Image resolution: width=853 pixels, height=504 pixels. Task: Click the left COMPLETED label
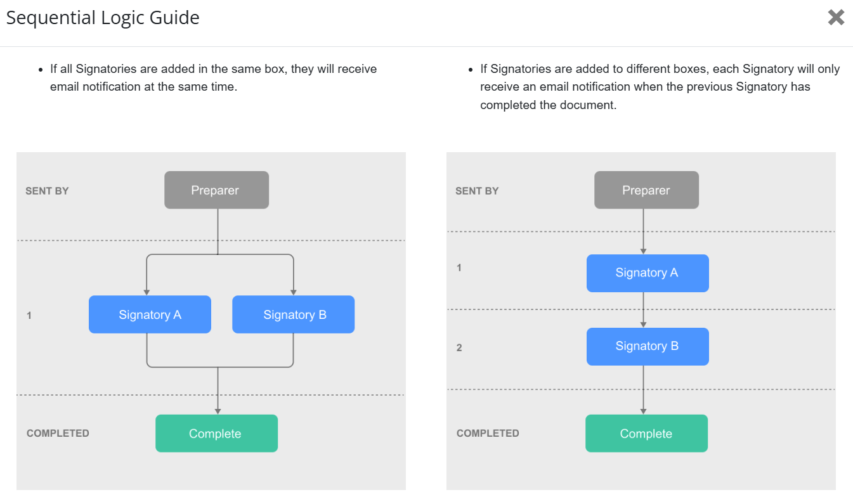tap(58, 434)
